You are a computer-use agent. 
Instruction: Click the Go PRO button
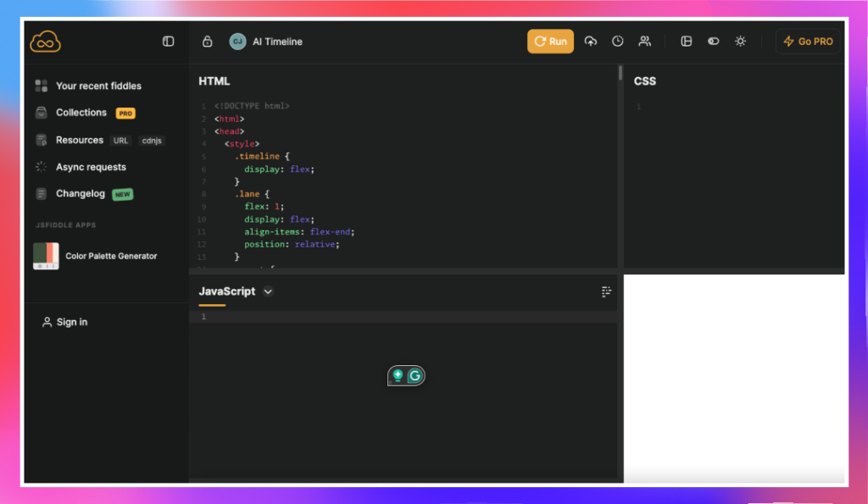click(808, 42)
